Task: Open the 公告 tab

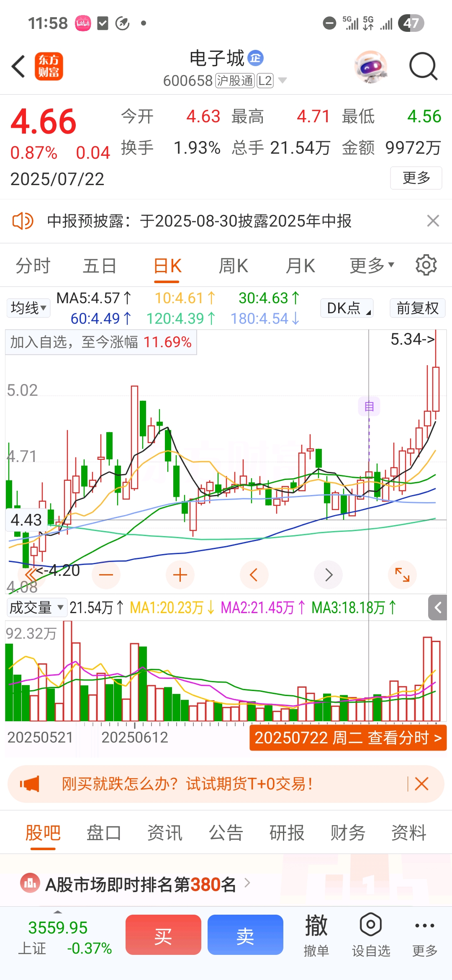Action: [226, 833]
